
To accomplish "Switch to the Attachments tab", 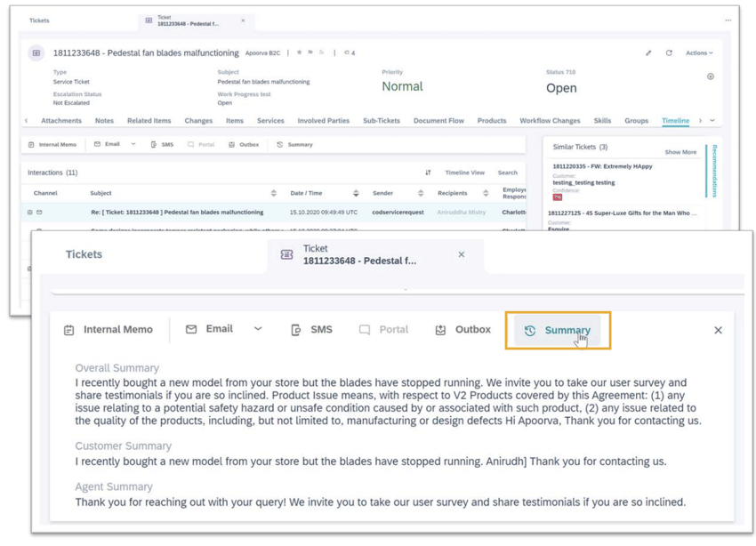I will tap(61, 121).
